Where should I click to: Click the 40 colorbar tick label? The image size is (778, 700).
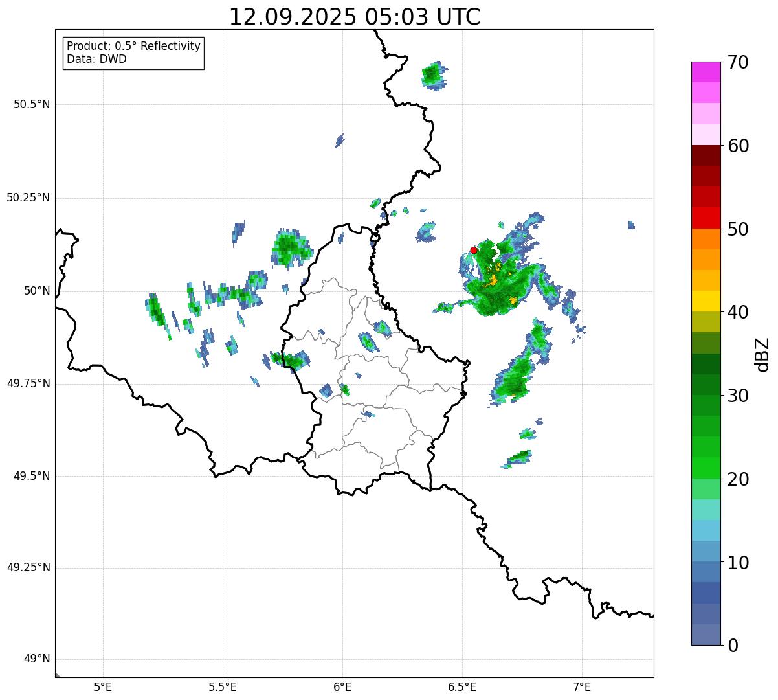coord(738,312)
